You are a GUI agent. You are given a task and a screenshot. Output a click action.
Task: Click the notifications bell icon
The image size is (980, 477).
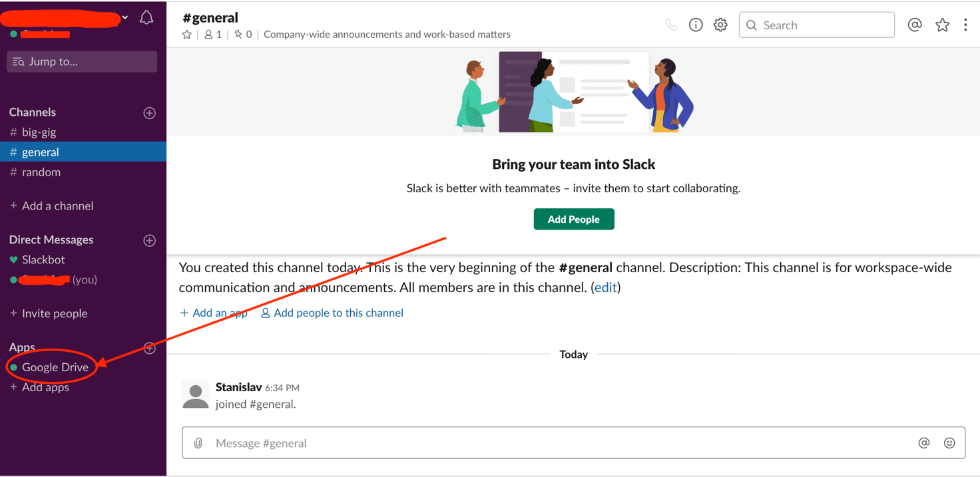[x=146, y=18]
